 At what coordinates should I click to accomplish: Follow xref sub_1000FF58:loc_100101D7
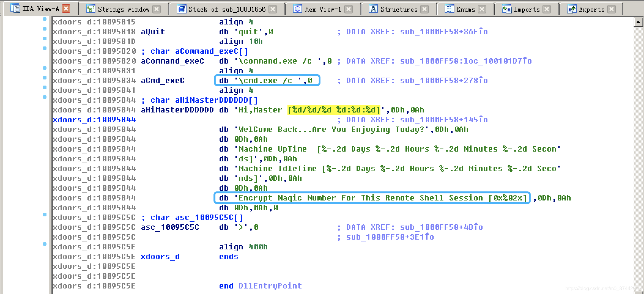(466, 61)
